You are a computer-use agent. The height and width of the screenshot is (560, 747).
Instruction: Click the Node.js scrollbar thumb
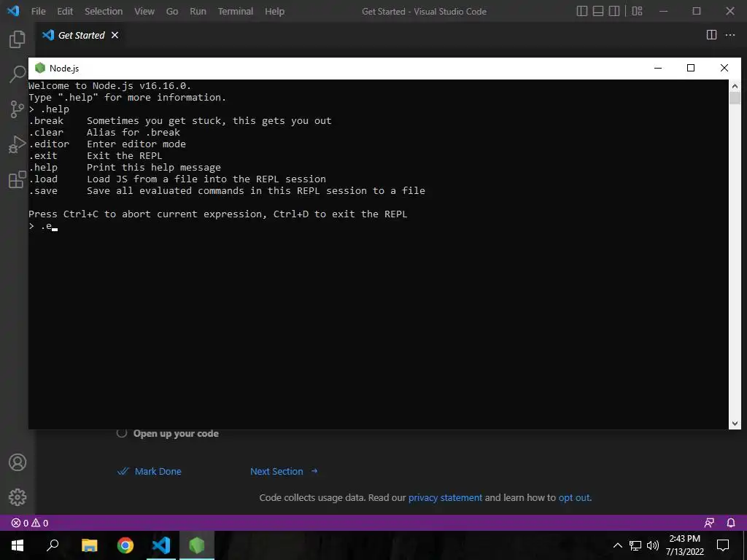click(x=735, y=98)
